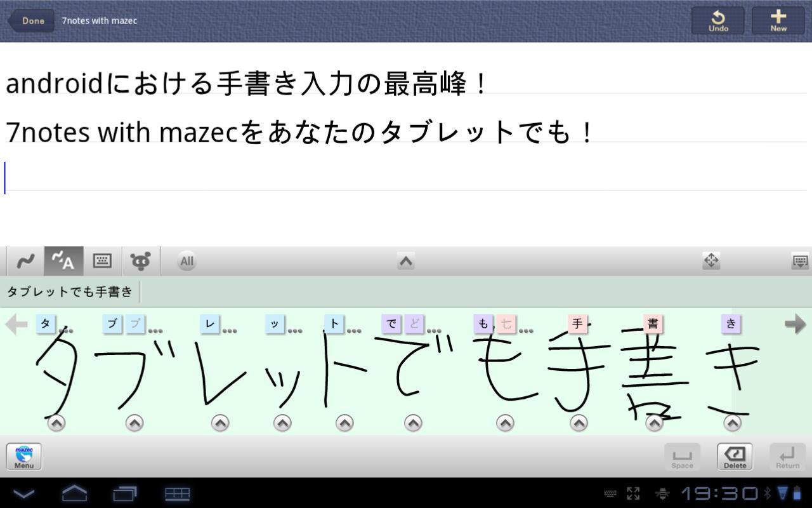812x508 pixels.
Task: Toggle the All character type filter
Action: click(187, 261)
